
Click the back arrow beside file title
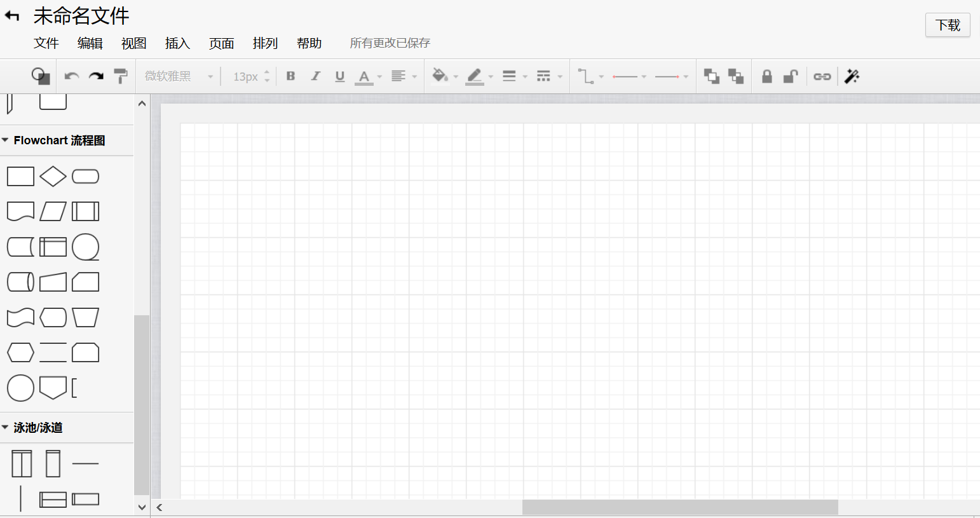click(x=12, y=16)
